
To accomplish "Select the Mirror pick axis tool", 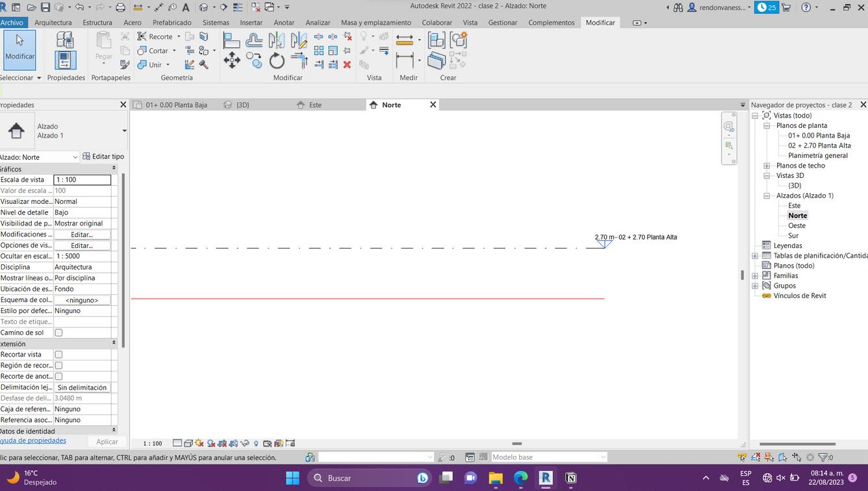I will [276, 41].
